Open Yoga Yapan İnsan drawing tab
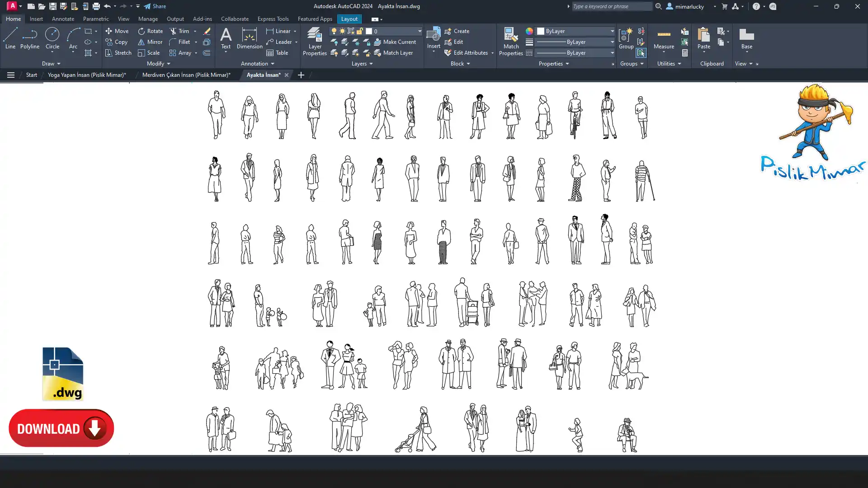The image size is (868, 488). (x=87, y=75)
